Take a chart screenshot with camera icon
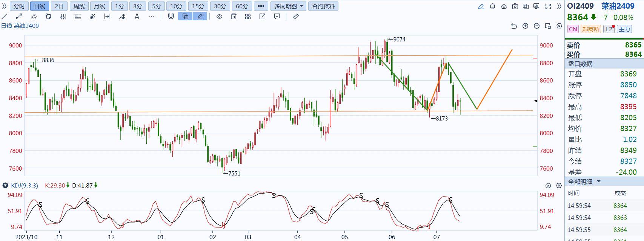 (515, 6)
